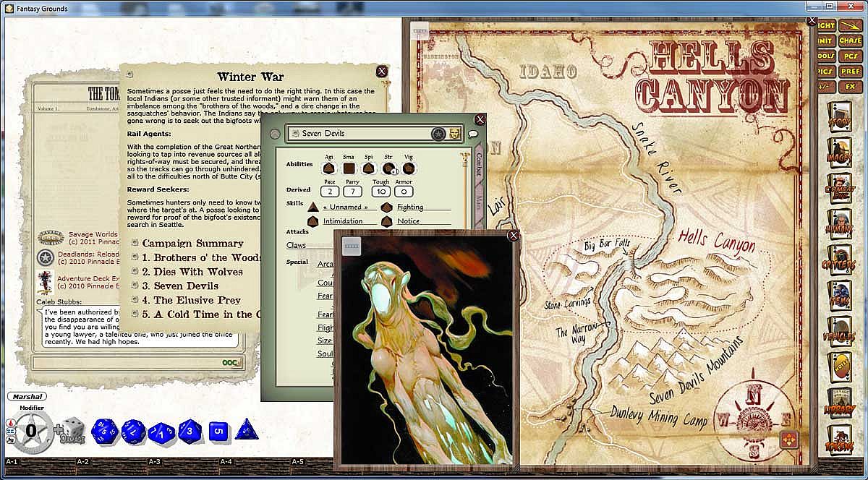
Task: Click the Modifier star badge value
Action: [x=30, y=430]
